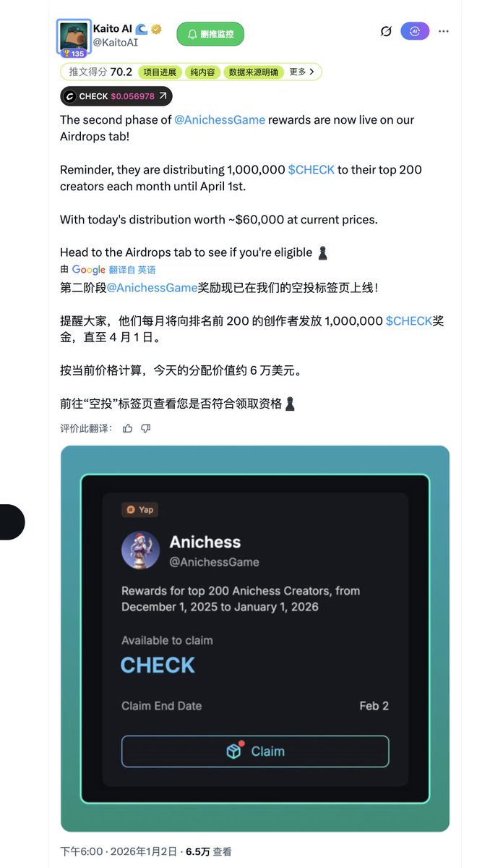Select the 项目进展 tag
477x868 pixels.
[160, 72]
